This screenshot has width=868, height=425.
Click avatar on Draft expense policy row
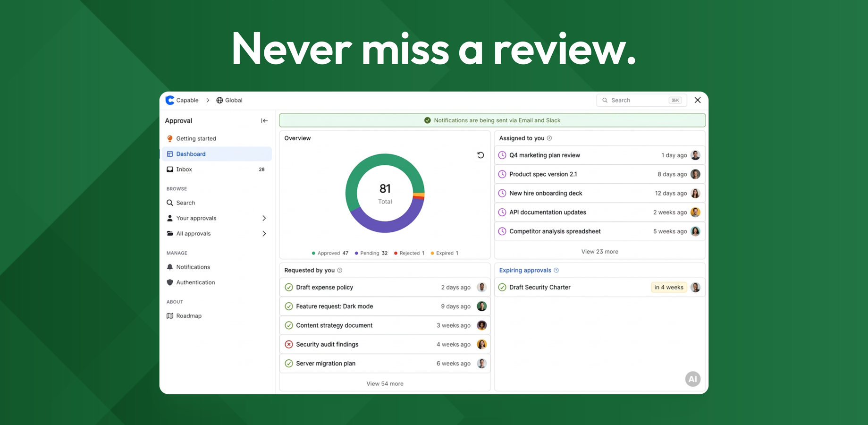pyautogui.click(x=481, y=287)
